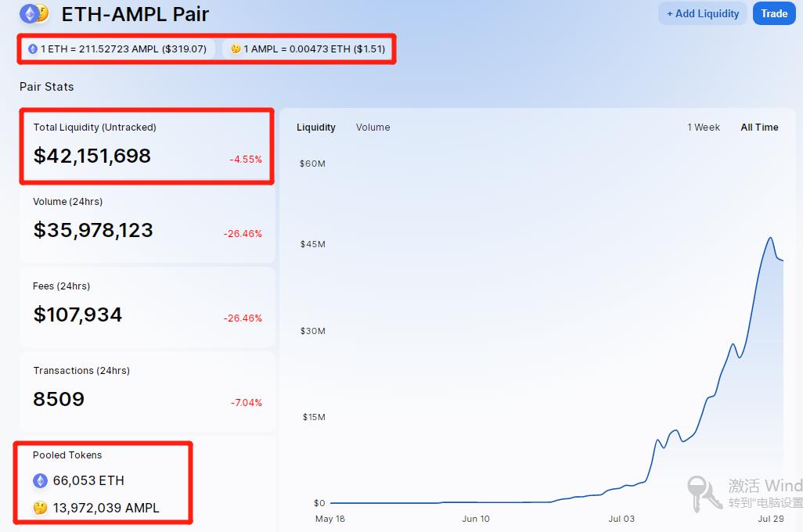Click the ETH icon in price pill
This screenshot has width=803, height=532.
click(33, 49)
